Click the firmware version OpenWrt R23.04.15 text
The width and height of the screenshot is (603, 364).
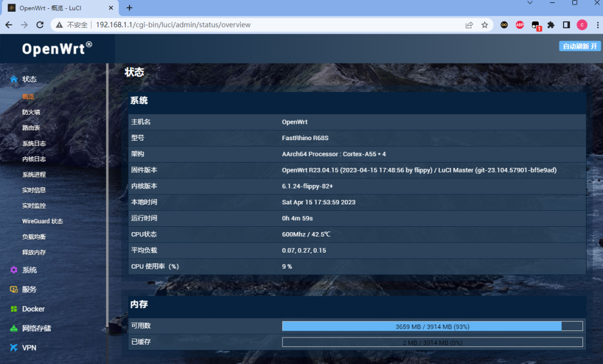coord(419,170)
